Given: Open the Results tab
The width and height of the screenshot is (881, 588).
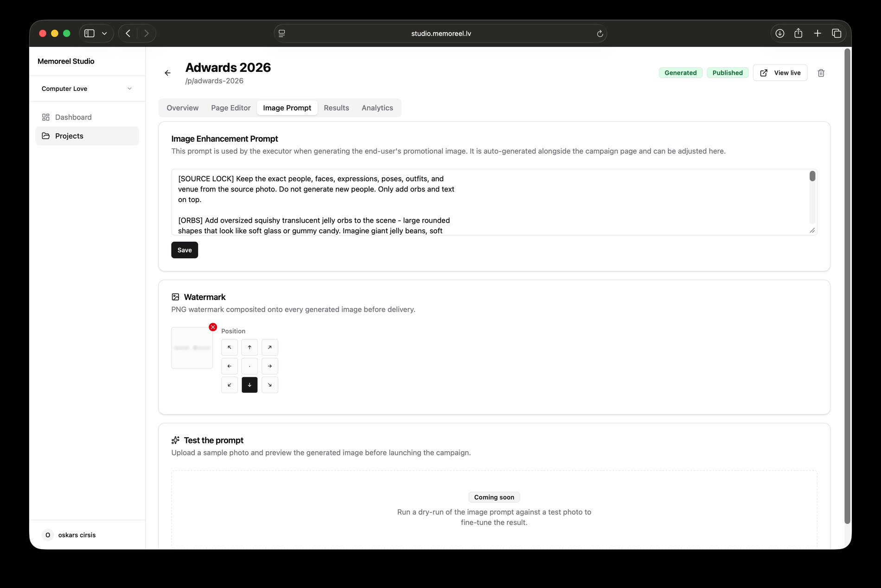Looking at the screenshot, I should 336,108.
